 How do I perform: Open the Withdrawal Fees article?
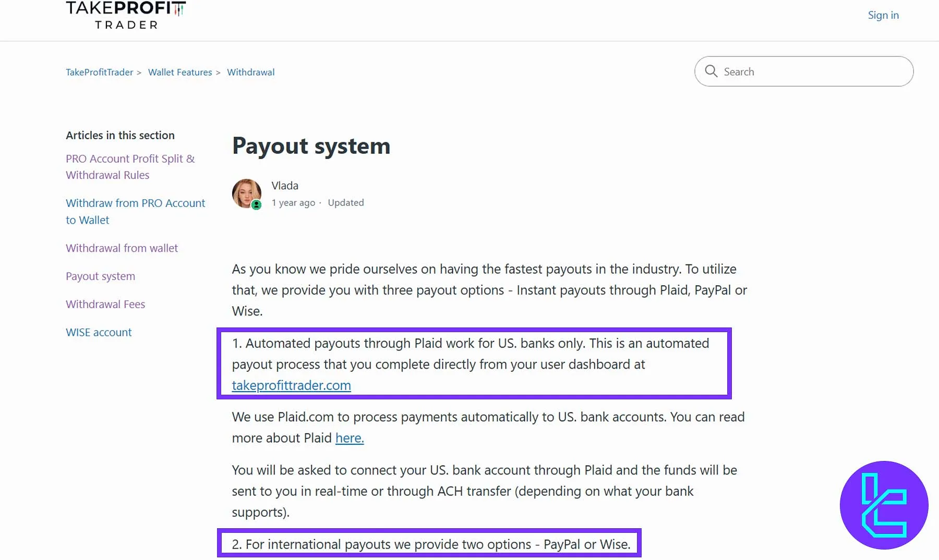(x=105, y=304)
